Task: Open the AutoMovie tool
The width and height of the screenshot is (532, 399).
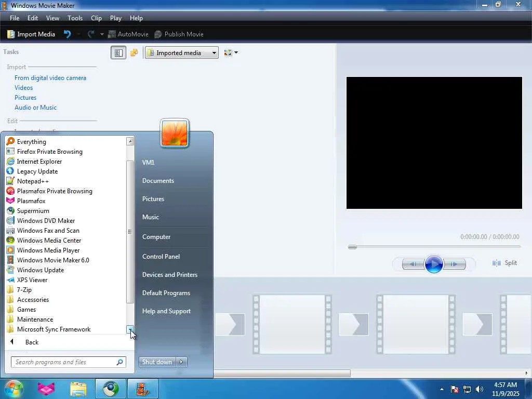Action: point(128,34)
